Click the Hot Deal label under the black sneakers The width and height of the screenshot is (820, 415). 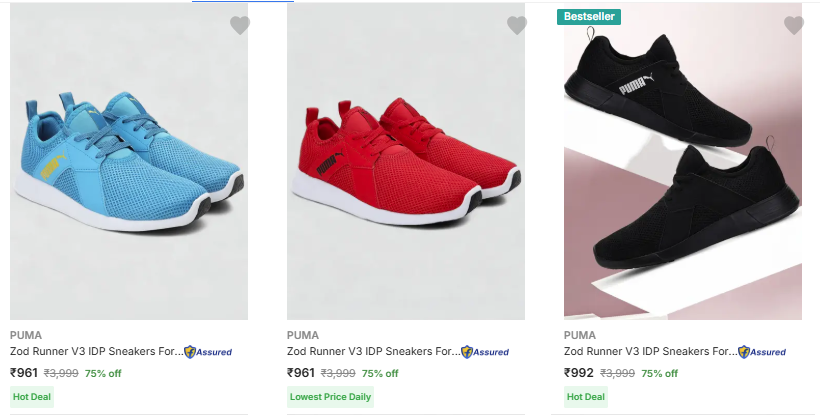tap(586, 397)
